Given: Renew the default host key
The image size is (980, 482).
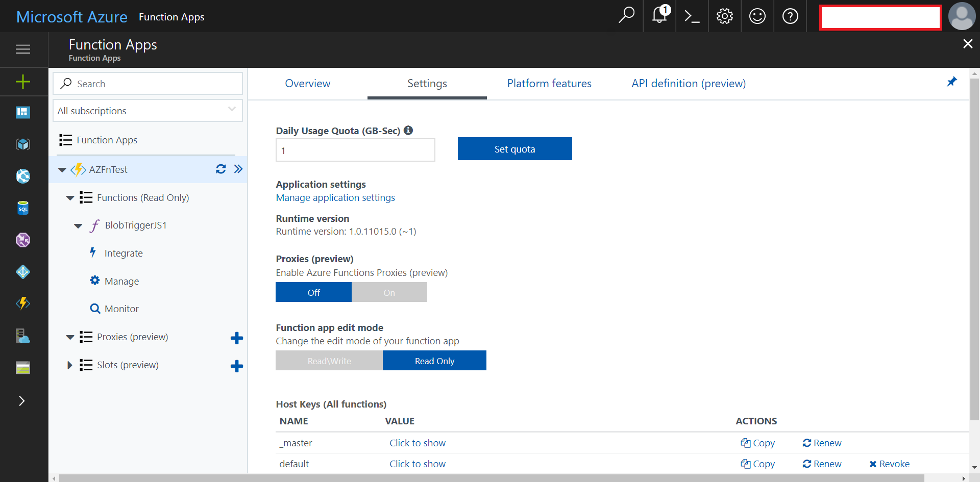Looking at the screenshot, I should click(x=822, y=464).
